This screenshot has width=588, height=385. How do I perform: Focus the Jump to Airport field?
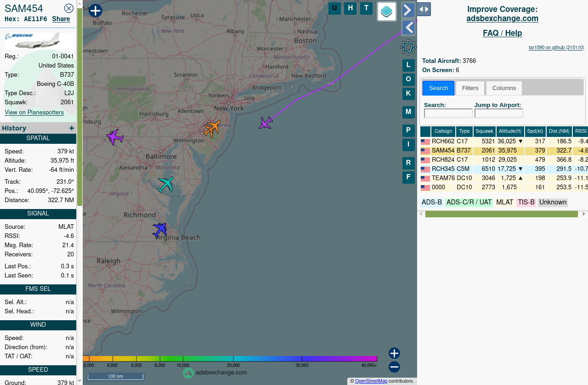pyautogui.click(x=499, y=113)
